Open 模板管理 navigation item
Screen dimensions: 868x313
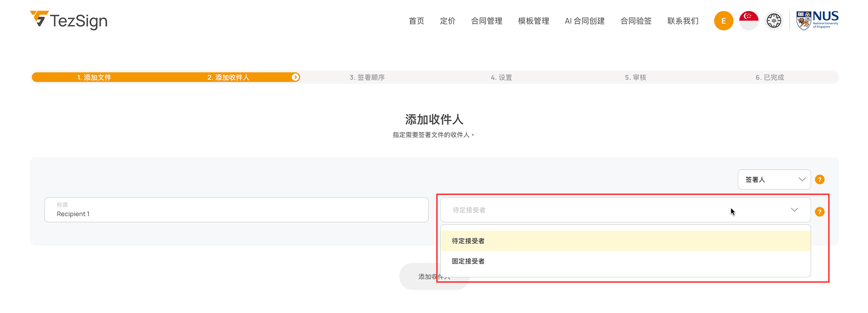coord(533,21)
